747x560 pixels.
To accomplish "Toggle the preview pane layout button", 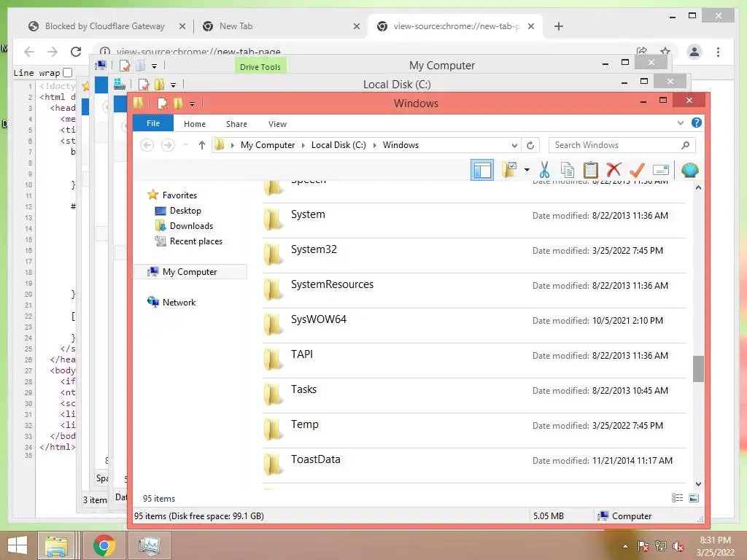I will click(x=481, y=170).
